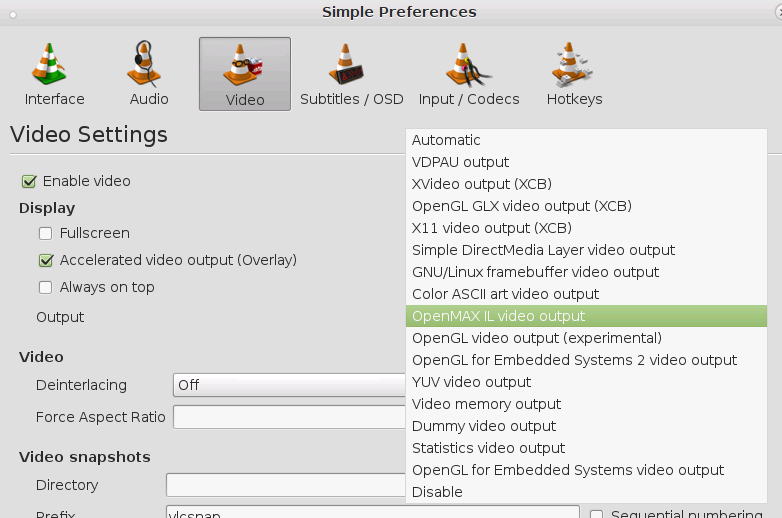Enable the Fullscreen checkbox

46,234
